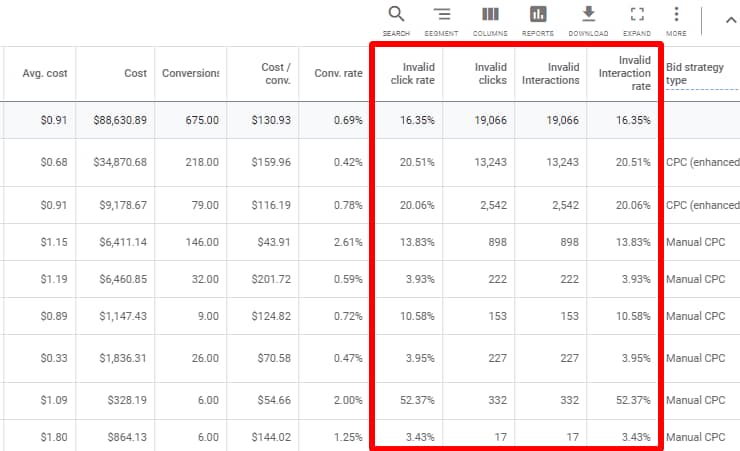Click the Conv. rate column header
Image resolution: width=740 pixels, height=451 pixels.
(338, 73)
